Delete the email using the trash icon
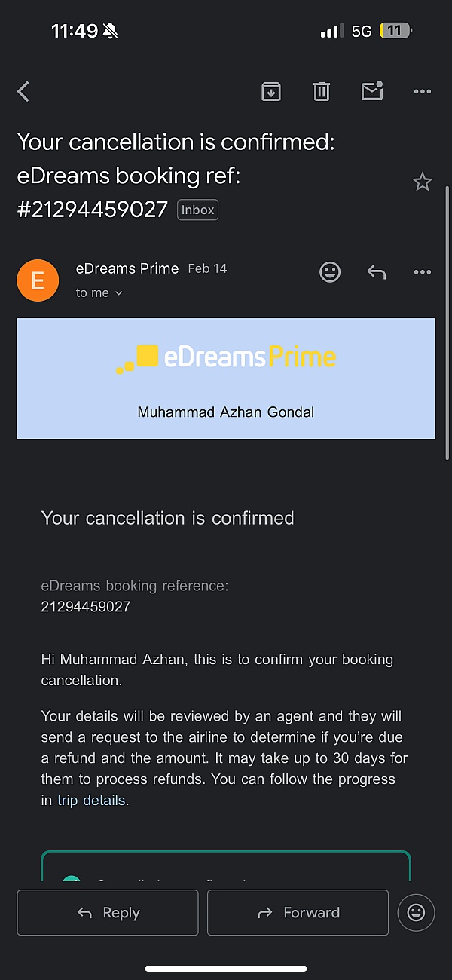This screenshot has height=980, width=452. 322,92
